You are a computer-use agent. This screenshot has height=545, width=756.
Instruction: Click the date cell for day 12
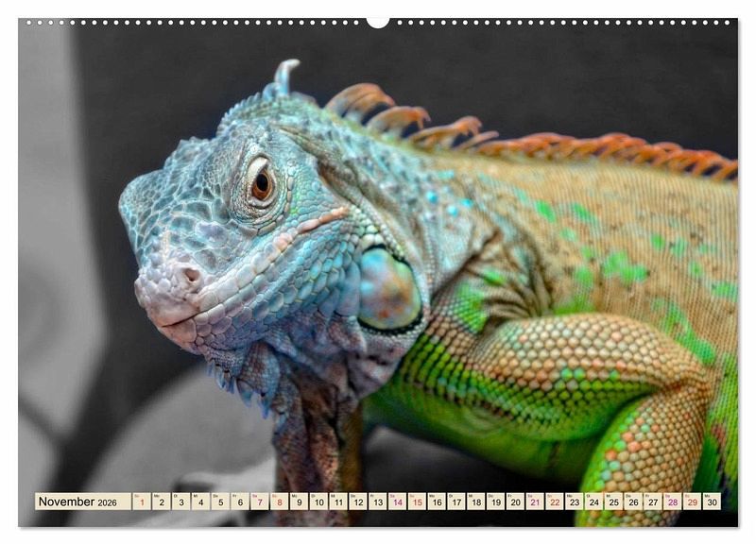click(358, 502)
